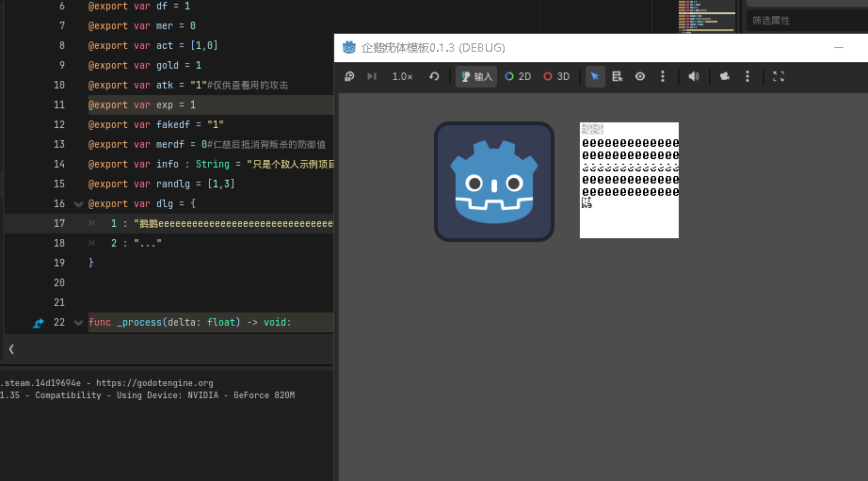Switch to 3D selection mode
This screenshot has width=868, height=481.
point(556,76)
